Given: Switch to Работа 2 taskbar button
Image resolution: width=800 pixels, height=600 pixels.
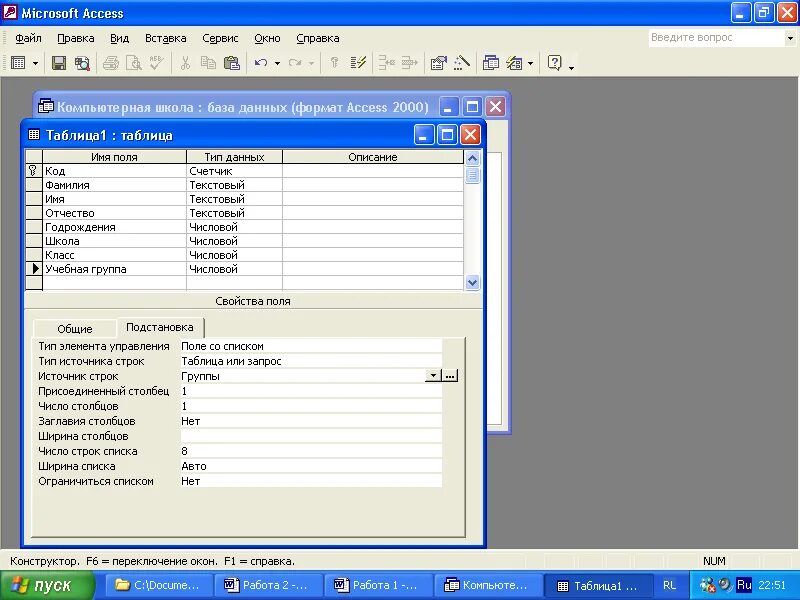Looking at the screenshot, I should pyautogui.click(x=268, y=585).
